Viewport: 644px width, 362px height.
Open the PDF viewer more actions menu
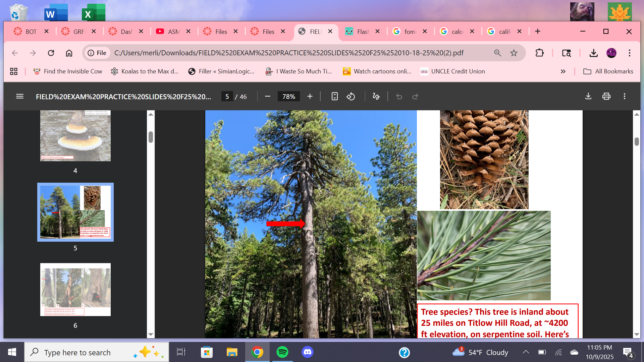[624, 97]
